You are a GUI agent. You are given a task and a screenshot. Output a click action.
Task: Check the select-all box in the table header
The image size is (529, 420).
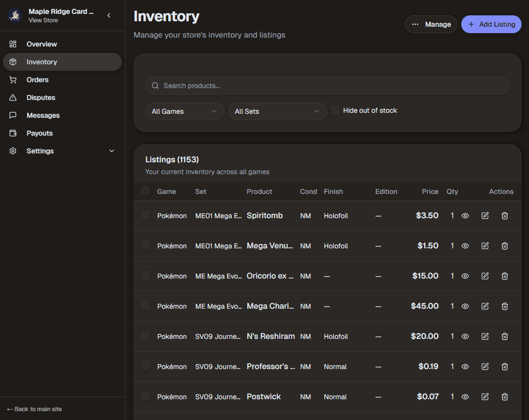coord(145,191)
